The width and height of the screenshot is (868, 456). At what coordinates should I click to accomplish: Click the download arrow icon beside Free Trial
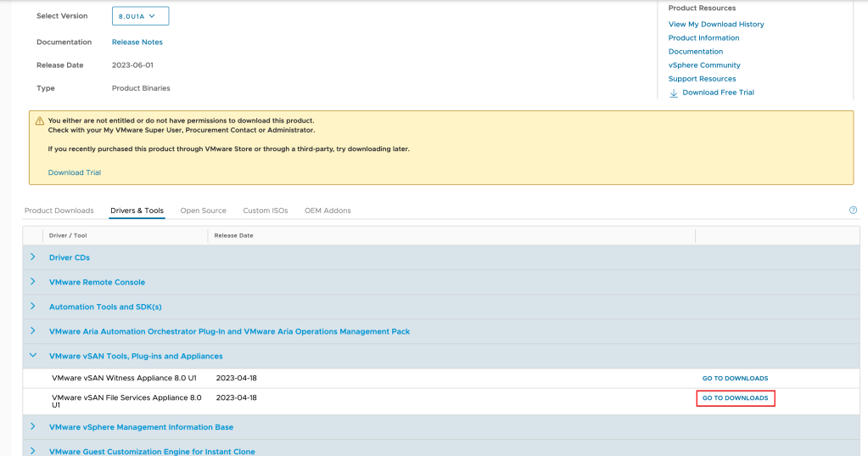[x=674, y=93]
